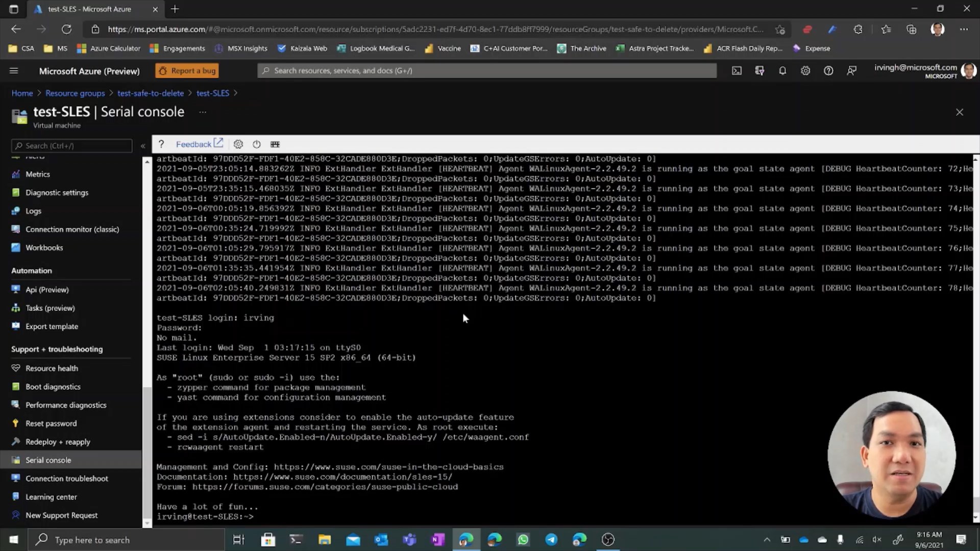
Task: Open the browser Settings and more menu
Action: pos(964,29)
